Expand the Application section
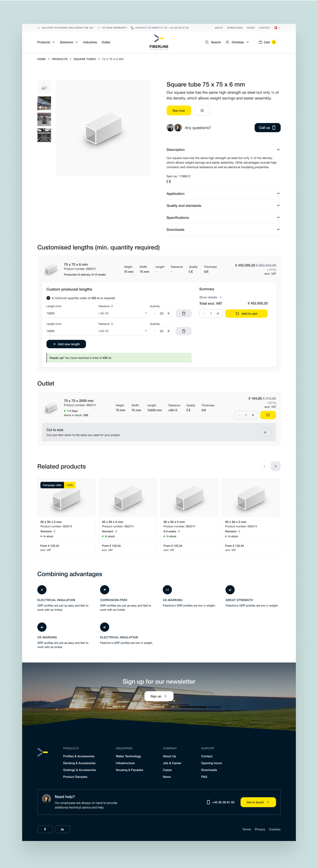The height and width of the screenshot is (868, 318). tap(223, 194)
